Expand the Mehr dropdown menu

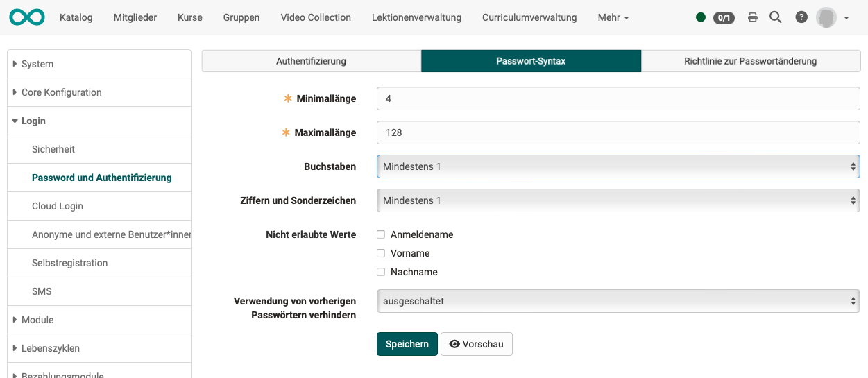[x=613, y=17]
